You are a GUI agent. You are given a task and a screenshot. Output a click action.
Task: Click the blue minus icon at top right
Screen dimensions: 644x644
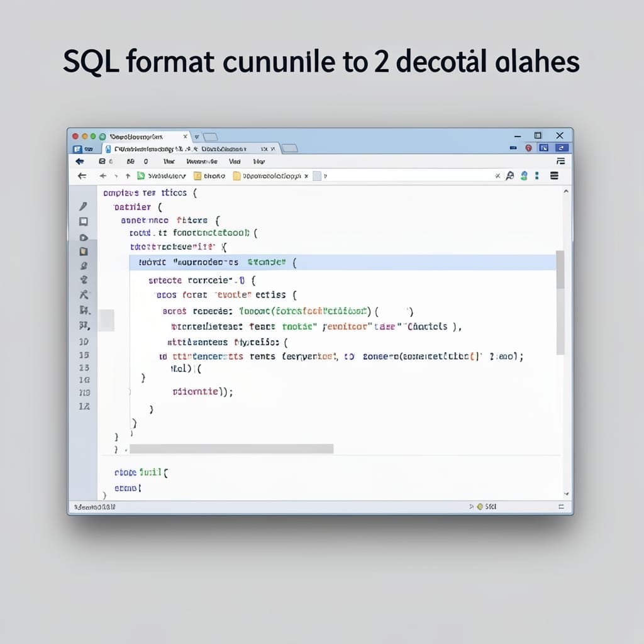pos(513,148)
